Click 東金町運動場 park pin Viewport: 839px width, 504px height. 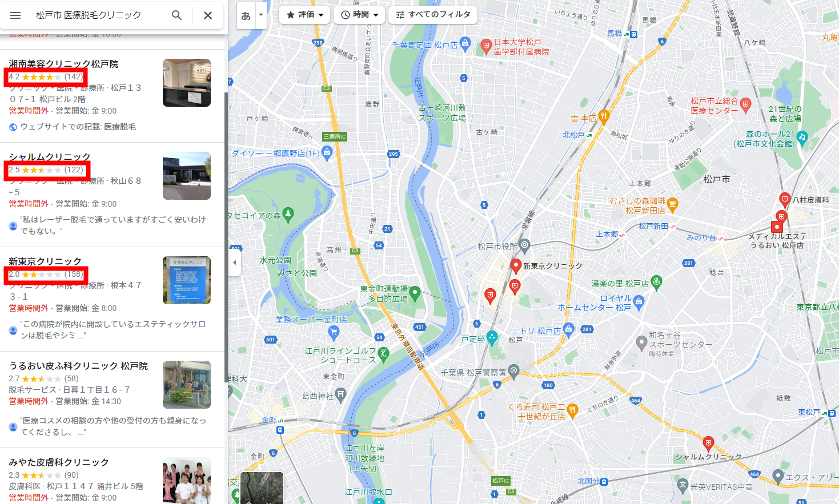click(415, 293)
